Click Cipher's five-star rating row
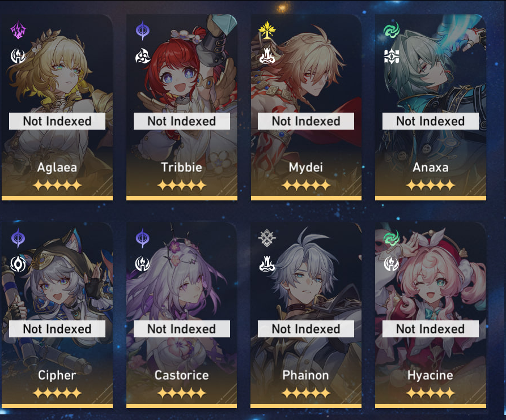 pos(57,393)
